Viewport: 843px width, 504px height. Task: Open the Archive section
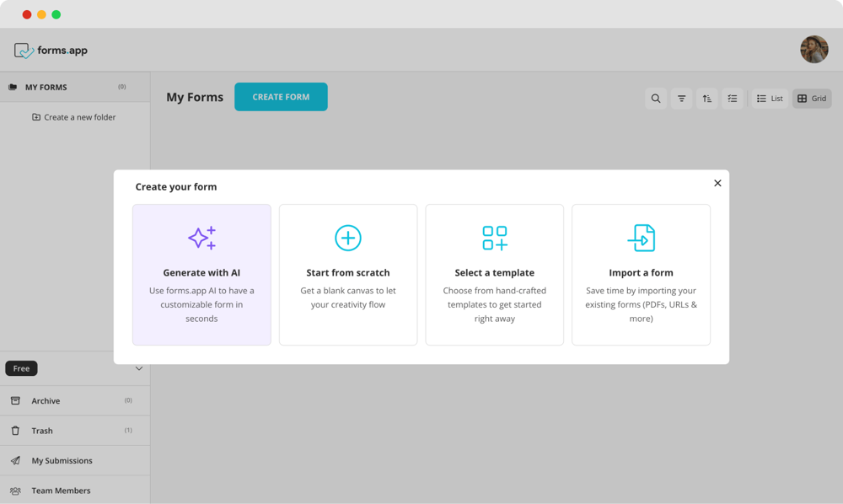pos(46,401)
